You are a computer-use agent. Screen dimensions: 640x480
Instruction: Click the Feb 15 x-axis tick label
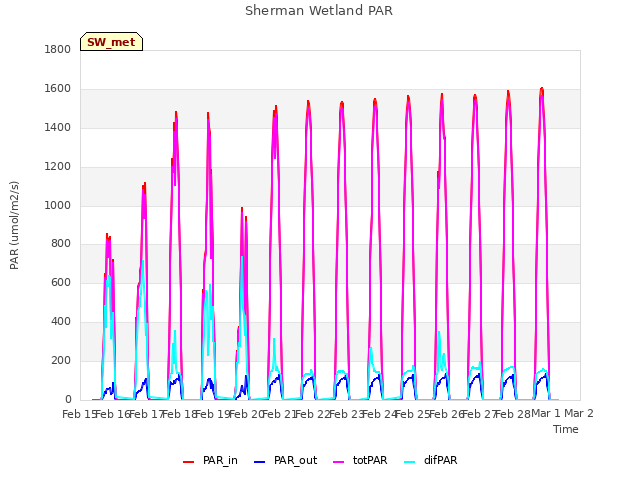tap(79, 414)
